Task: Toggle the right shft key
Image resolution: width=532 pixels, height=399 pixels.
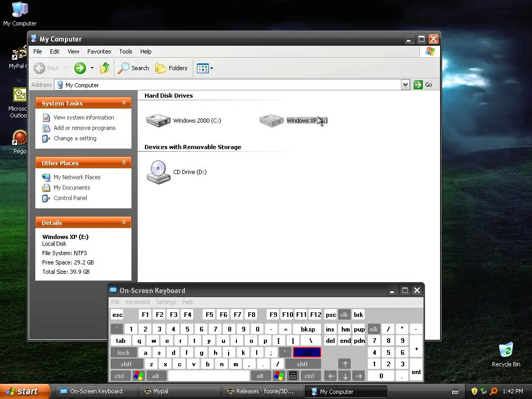Action: pos(302,364)
